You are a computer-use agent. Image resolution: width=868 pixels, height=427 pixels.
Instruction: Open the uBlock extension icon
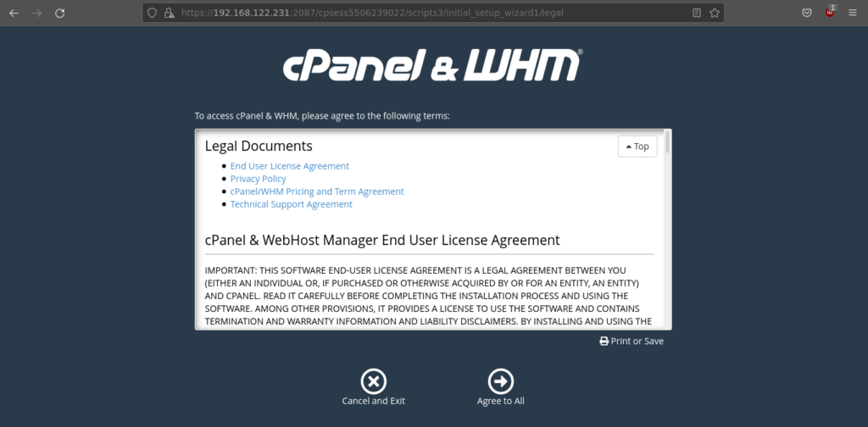830,12
